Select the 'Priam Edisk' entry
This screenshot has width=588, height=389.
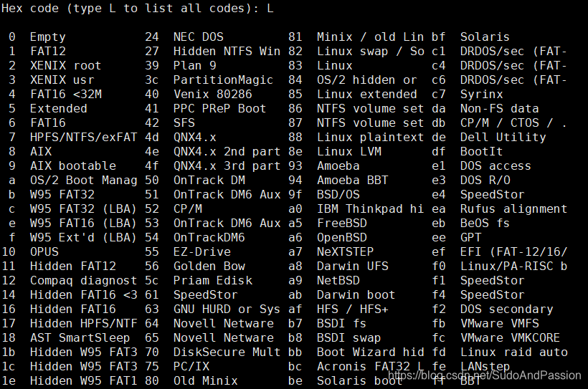(213, 280)
